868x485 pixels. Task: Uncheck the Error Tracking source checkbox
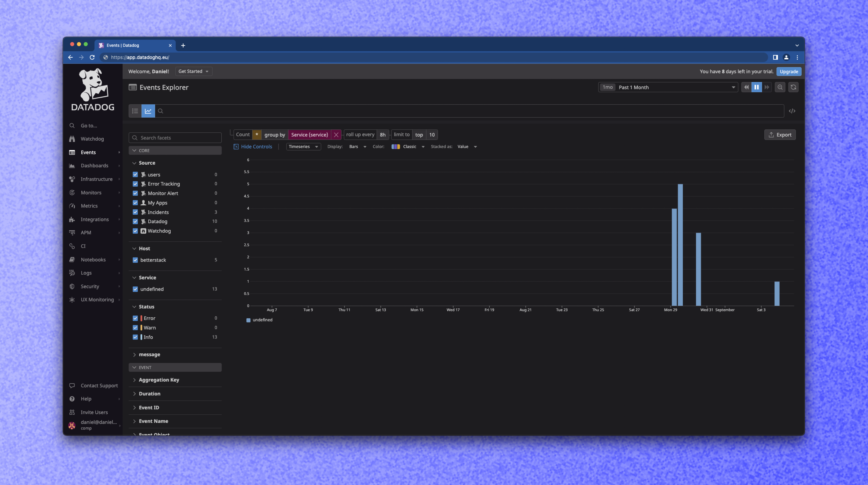pos(135,184)
